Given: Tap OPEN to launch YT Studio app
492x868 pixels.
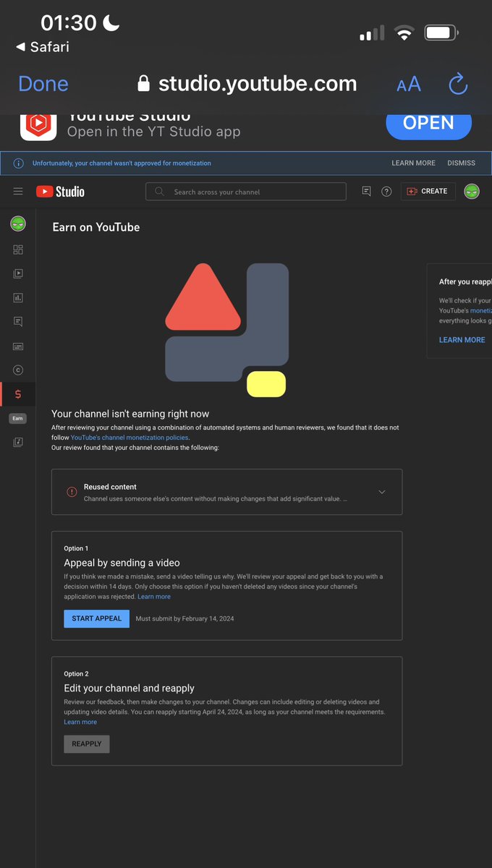Looking at the screenshot, I should 428,123.
